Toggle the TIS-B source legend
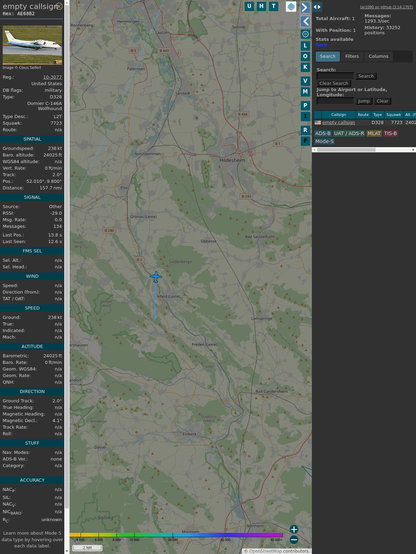Viewport: 416px width, 554px height. pos(391,134)
